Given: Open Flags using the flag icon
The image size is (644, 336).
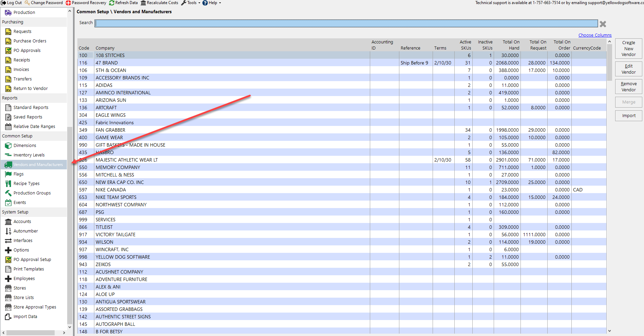Looking at the screenshot, I should pyautogui.click(x=8, y=174).
